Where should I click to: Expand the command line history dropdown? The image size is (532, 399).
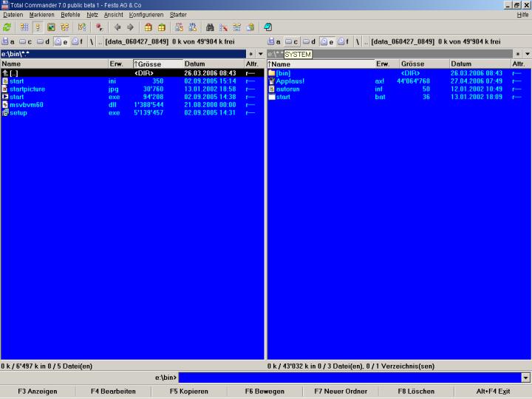[525, 378]
